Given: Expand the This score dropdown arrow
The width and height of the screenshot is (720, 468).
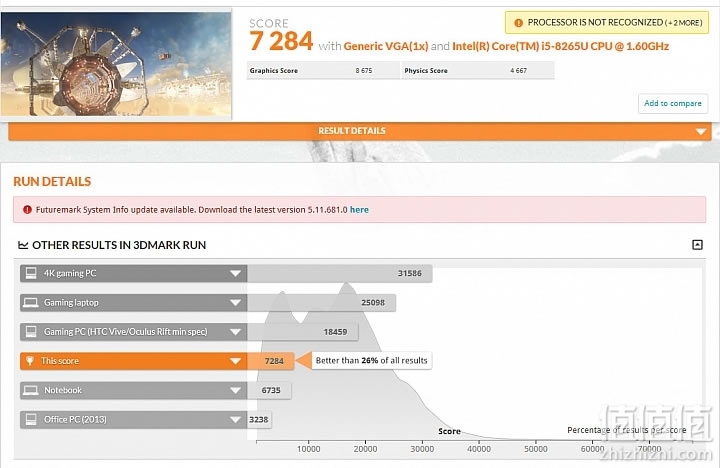Looking at the screenshot, I should 236,361.
